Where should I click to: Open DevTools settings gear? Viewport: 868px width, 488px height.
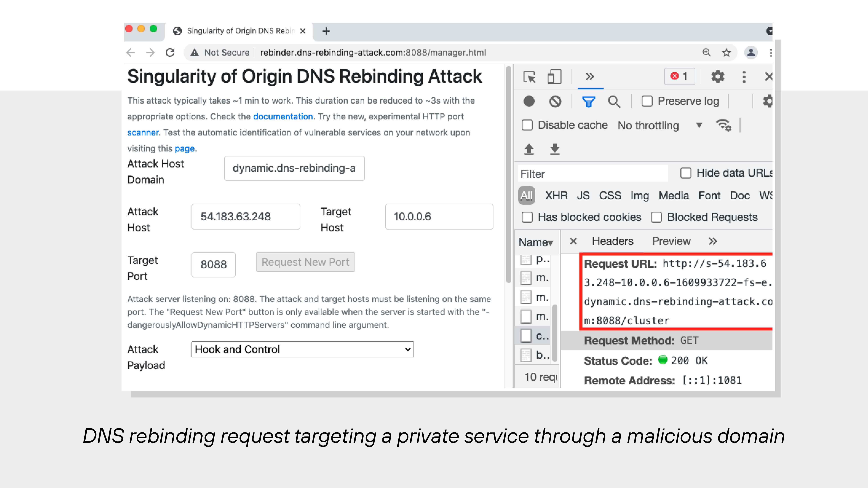click(718, 77)
